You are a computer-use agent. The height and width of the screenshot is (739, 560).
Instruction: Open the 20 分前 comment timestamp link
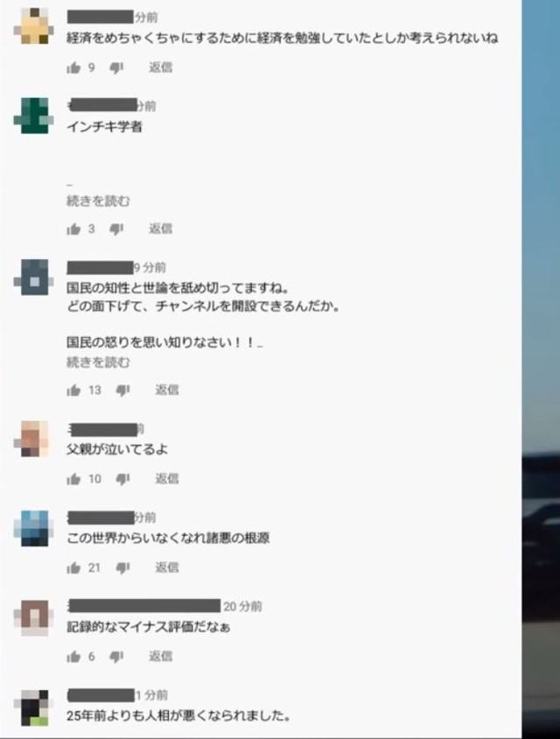tap(242, 607)
